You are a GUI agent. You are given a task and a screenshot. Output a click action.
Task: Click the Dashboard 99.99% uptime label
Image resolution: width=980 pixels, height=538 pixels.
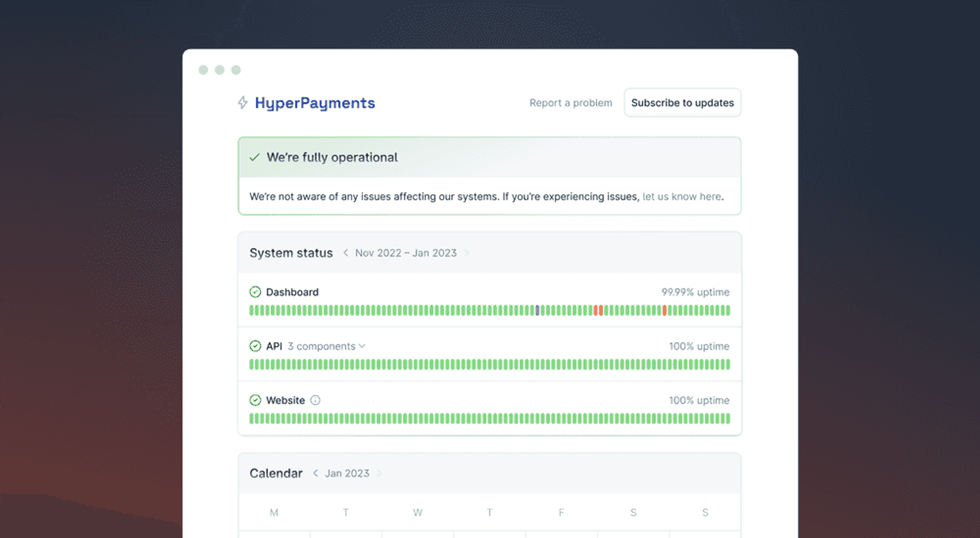695,292
